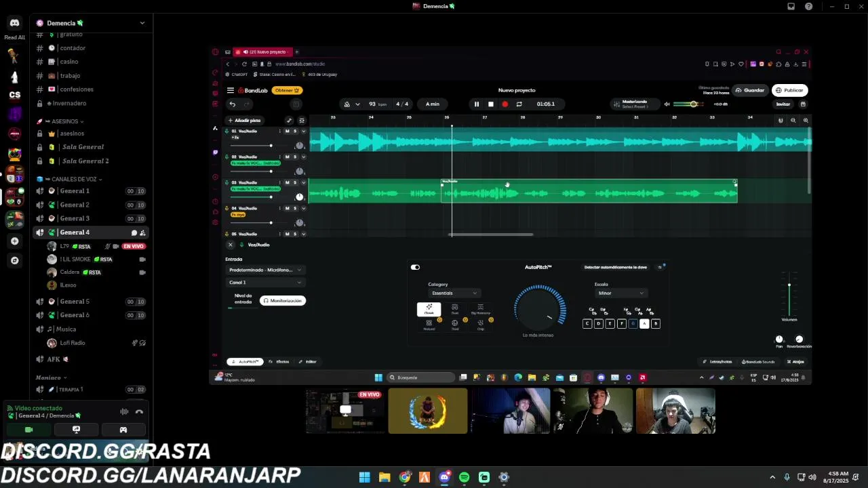Collapse the CANALES DE VOZ category
The height and width of the screenshot is (488, 868).
tap(71, 180)
